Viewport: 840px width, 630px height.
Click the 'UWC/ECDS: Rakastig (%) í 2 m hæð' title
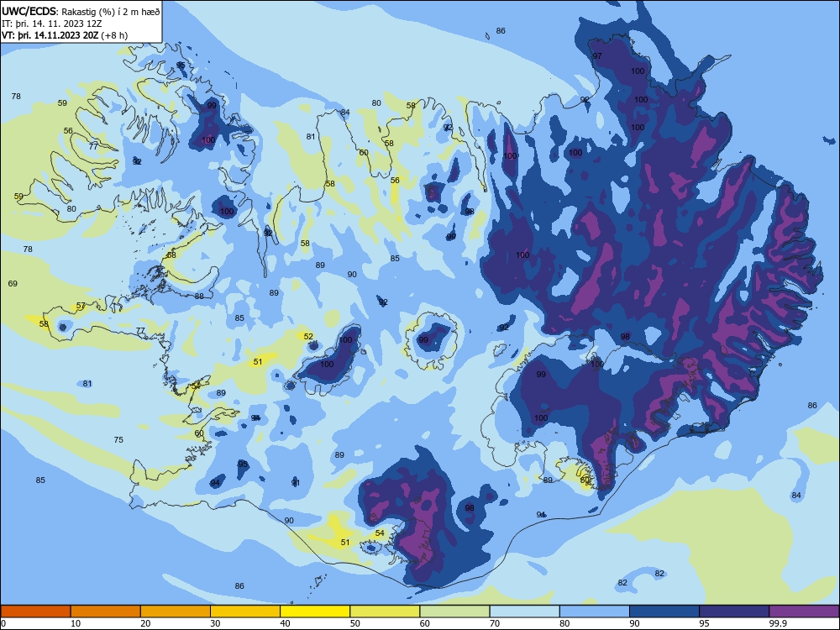pyautogui.click(x=81, y=11)
